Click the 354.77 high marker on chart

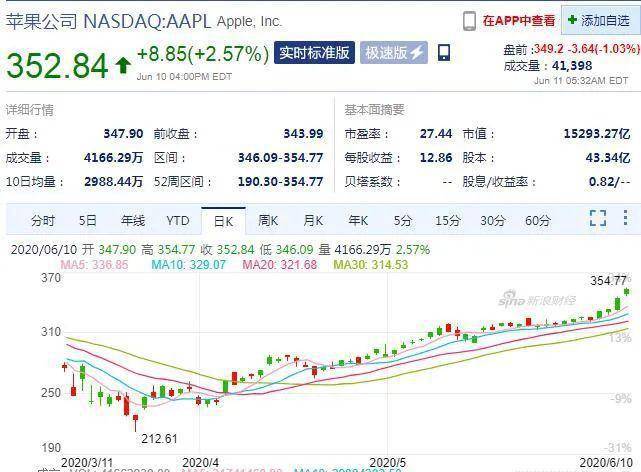point(608,280)
